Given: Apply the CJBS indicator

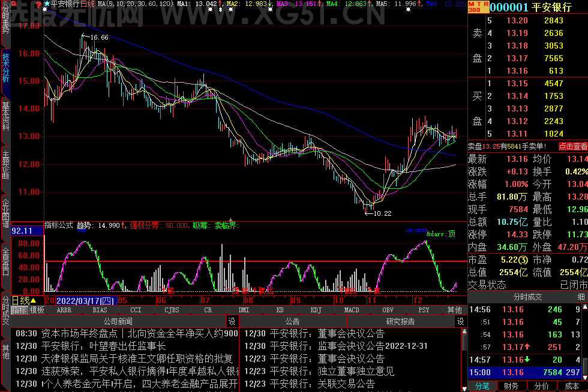Looking at the screenshot, I should tap(172, 310).
